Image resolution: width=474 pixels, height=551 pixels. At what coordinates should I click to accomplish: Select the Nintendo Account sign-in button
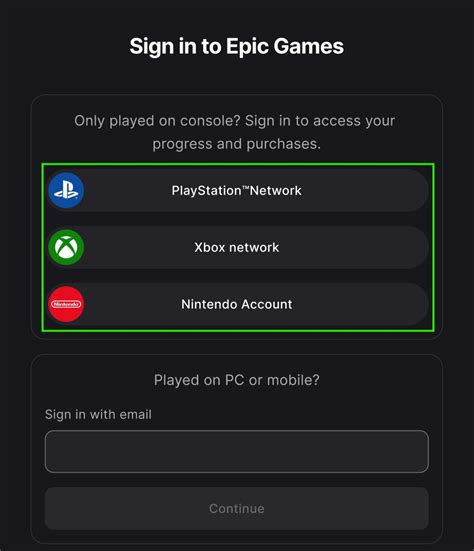tap(238, 304)
